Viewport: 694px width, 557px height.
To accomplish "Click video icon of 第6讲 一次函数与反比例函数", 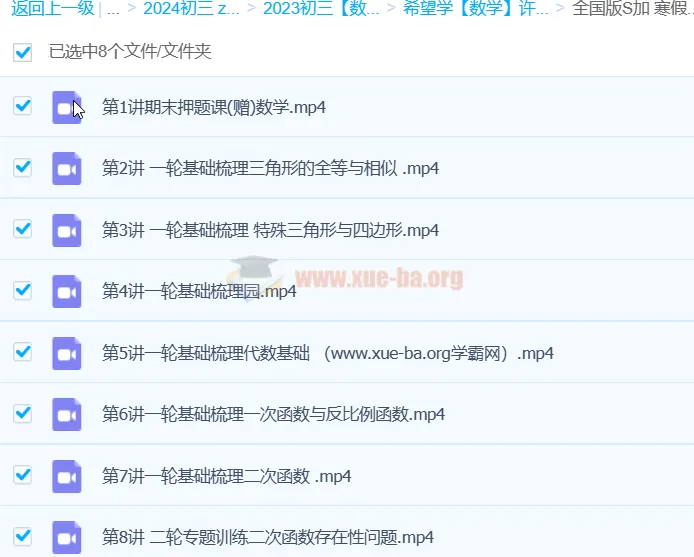I will pos(67,414).
